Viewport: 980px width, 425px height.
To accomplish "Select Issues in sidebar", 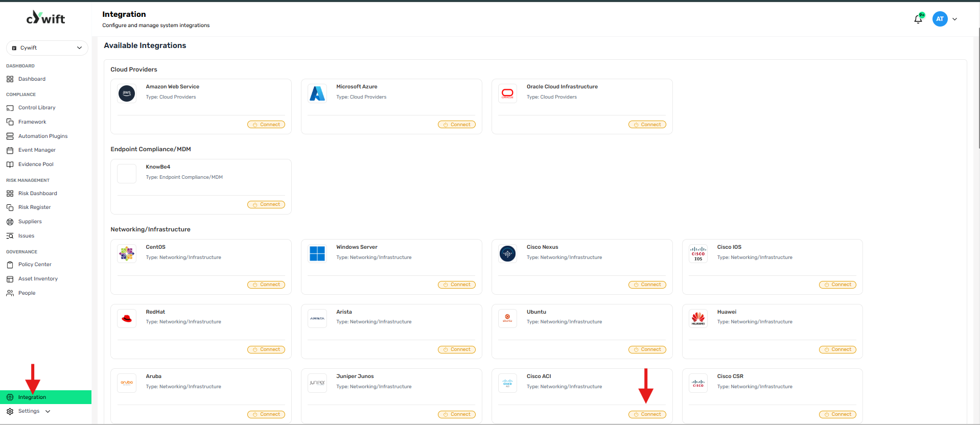I will 26,236.
